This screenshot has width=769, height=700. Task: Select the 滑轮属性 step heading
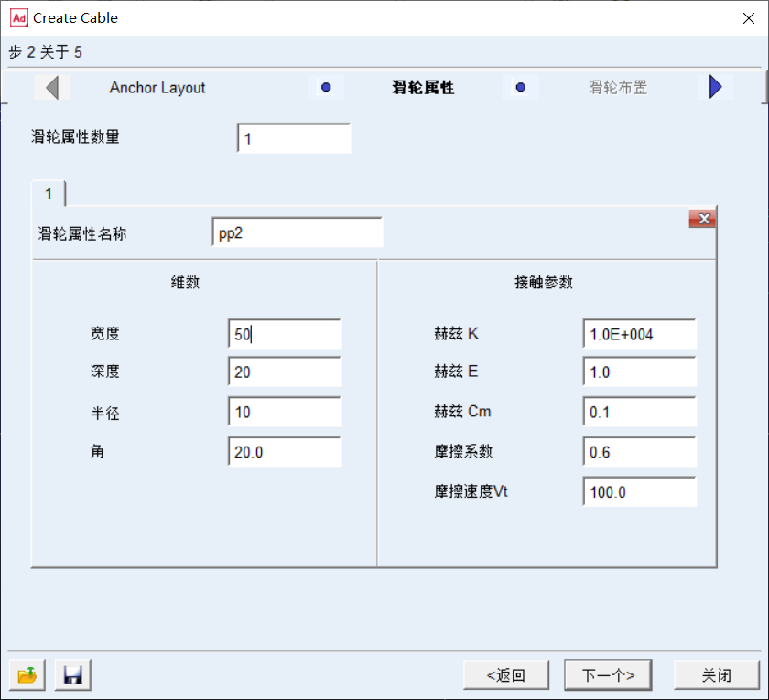click(423, 88)
